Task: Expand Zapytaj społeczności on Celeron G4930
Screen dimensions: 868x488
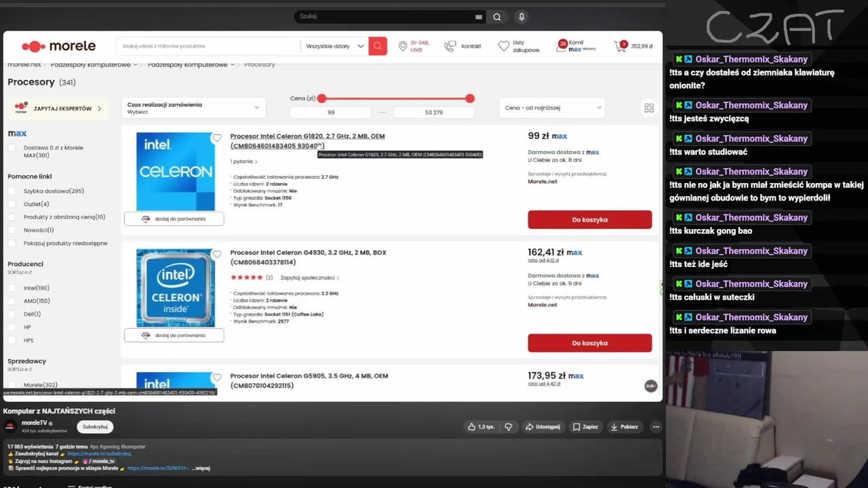Action: [310, 278]
